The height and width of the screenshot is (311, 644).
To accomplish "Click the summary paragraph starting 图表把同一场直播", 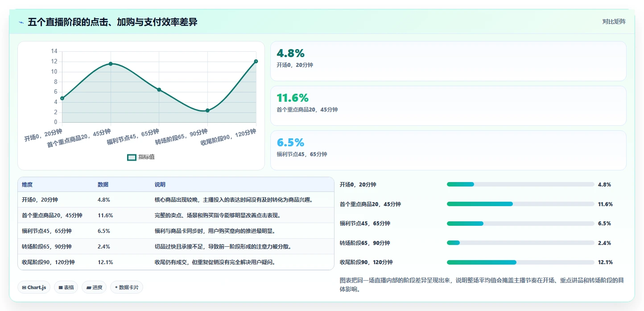I will coord(482,285).
